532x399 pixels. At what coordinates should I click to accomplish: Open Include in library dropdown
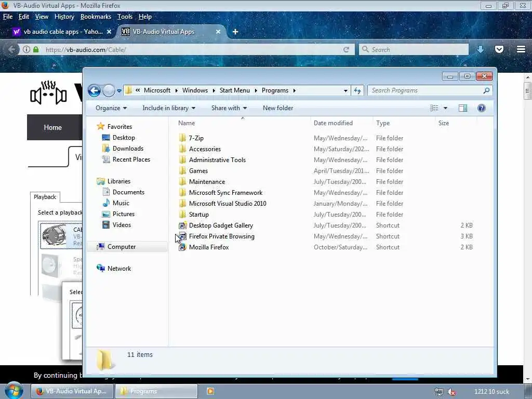(169, 108)
